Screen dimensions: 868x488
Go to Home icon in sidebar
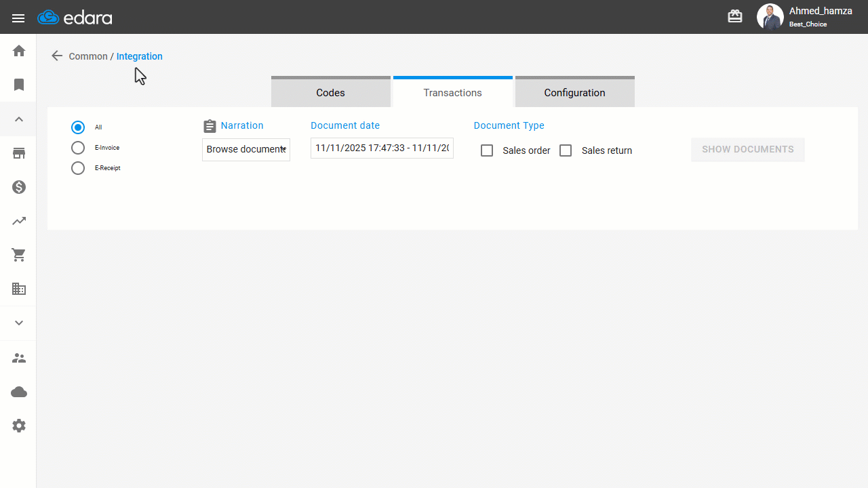tap(19, 51)
